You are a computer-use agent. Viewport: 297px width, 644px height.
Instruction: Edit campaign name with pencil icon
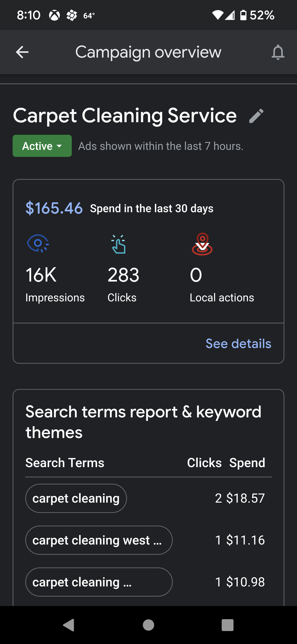coord(256,116)
